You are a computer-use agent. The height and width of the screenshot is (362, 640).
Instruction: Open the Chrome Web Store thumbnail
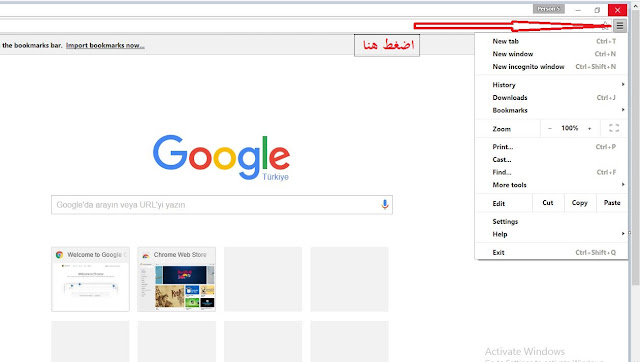pyautogui.click(x=176, y=279)
